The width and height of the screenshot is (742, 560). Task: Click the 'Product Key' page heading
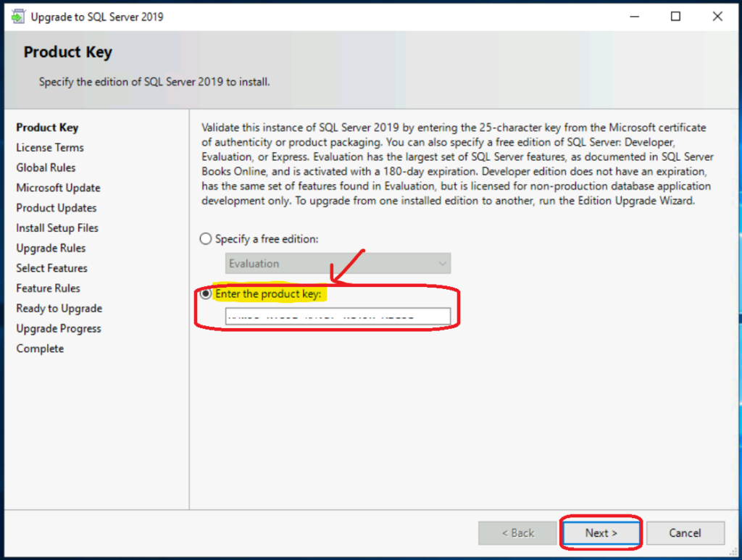click(67, 52)
